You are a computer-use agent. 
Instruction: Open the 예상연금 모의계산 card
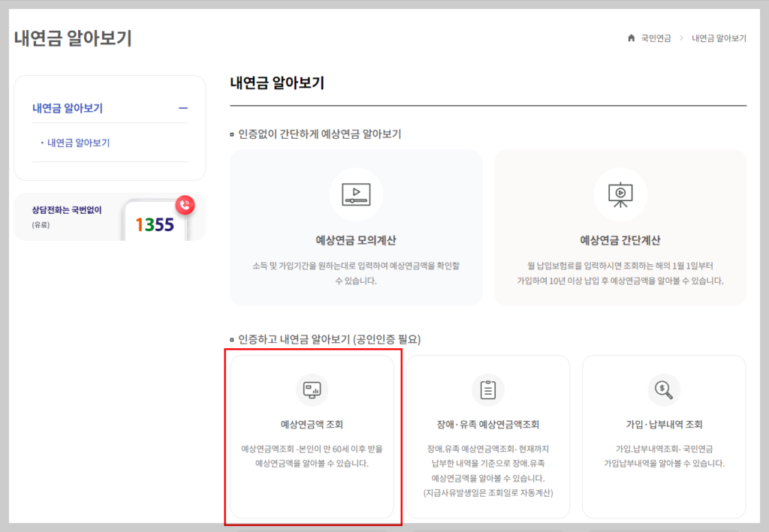coord(356,227)
